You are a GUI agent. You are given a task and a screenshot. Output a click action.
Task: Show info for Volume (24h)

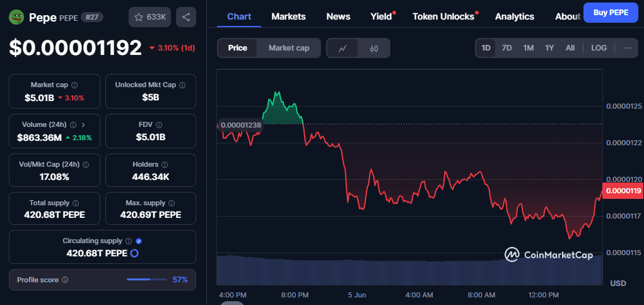(x=73, y=124)
